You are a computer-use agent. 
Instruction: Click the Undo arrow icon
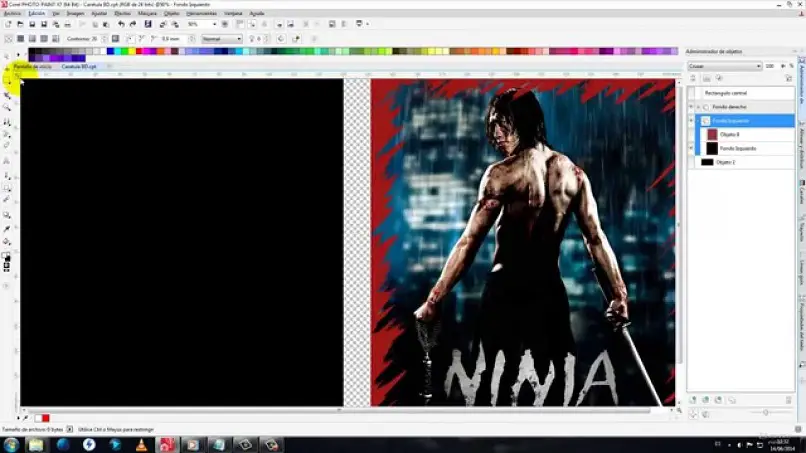click(121, 24)
